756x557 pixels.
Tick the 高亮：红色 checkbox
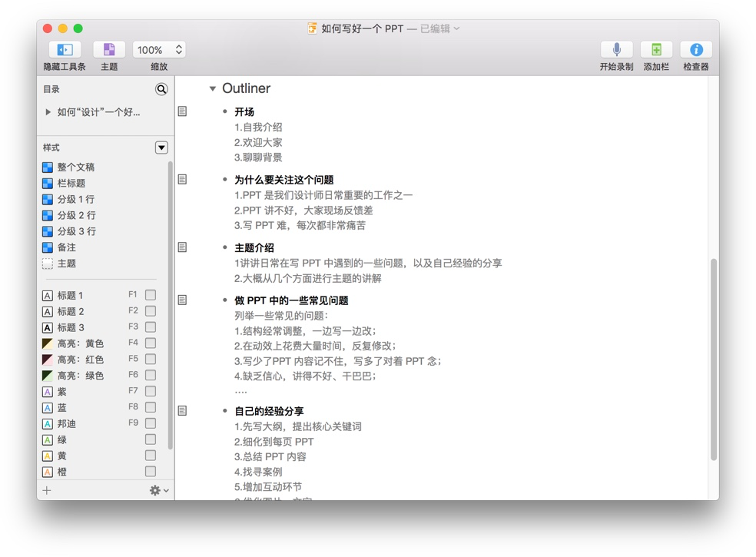coord(151,359)
